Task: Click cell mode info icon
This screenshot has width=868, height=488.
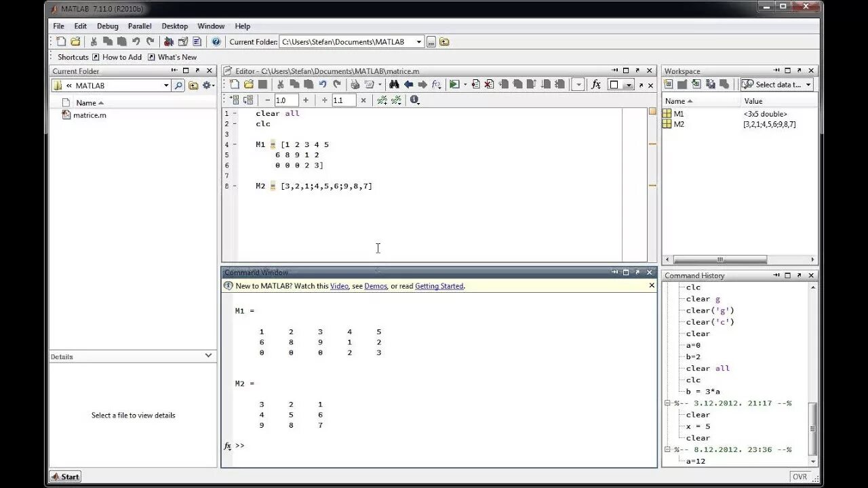Action: [415, 100]
